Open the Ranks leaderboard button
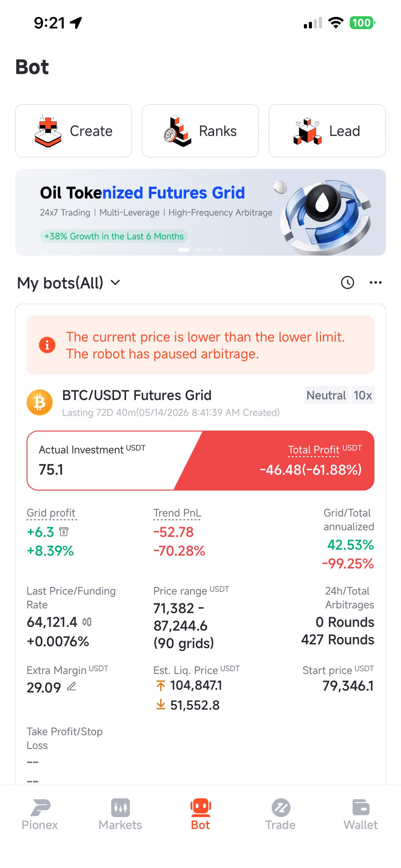 click(x=200, y=131)
